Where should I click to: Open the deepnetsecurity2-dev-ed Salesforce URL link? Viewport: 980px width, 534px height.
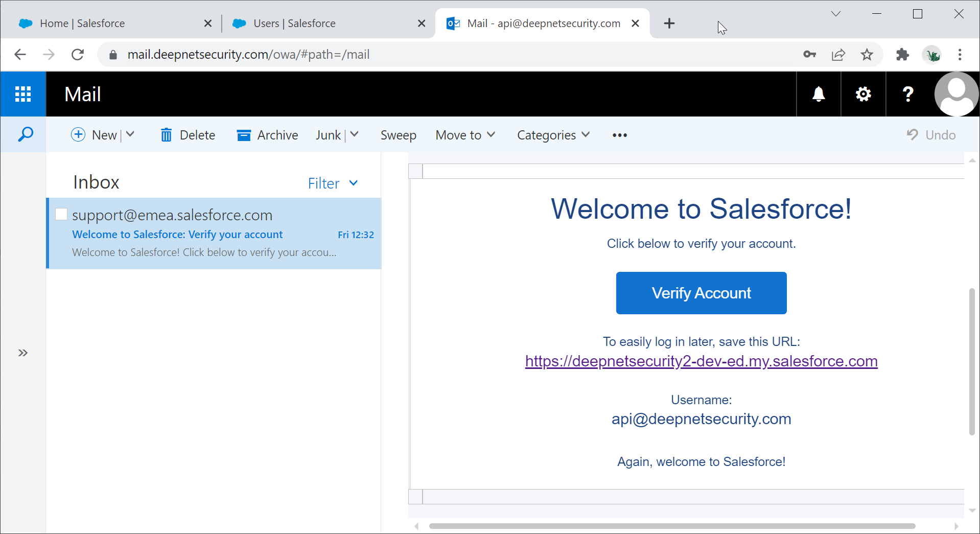(x=701, y=361)
